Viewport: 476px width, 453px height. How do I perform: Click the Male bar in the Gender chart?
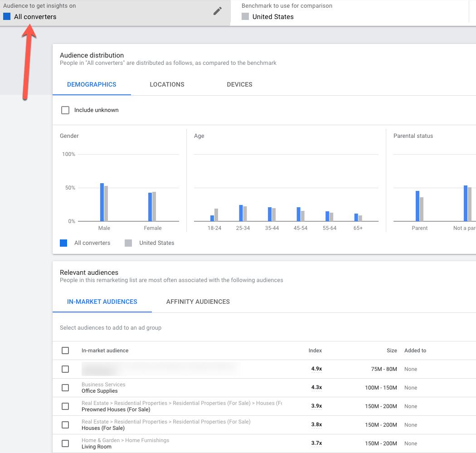102,202
